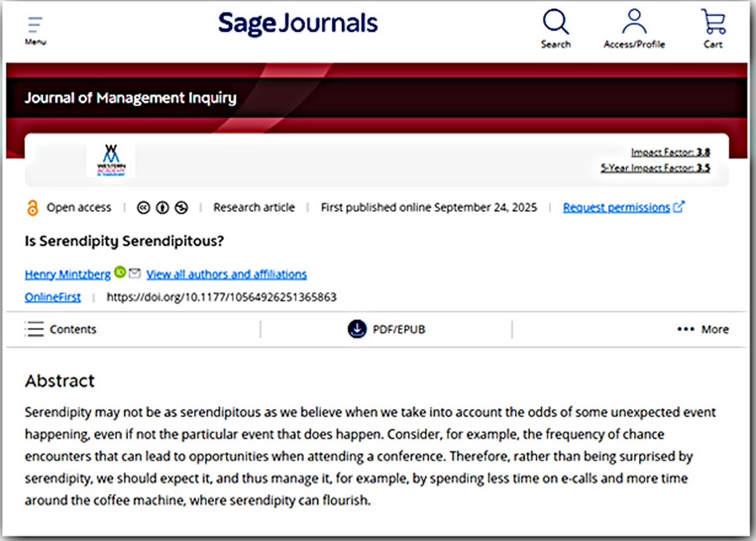Click the orange Open access padlock icon
The image size is (756, 541).
click(33, 208)
